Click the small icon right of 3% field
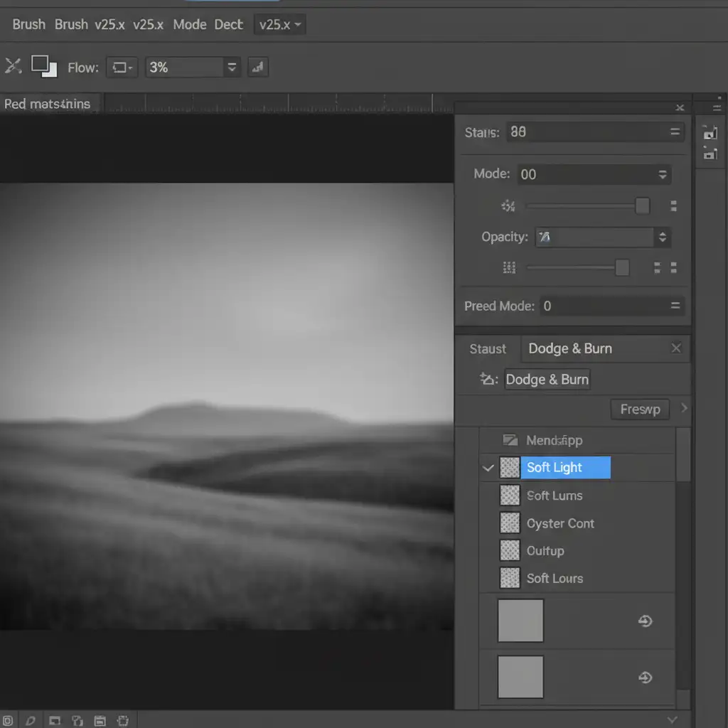The height and width of the screenshot is (728, 728). point(257,68)
